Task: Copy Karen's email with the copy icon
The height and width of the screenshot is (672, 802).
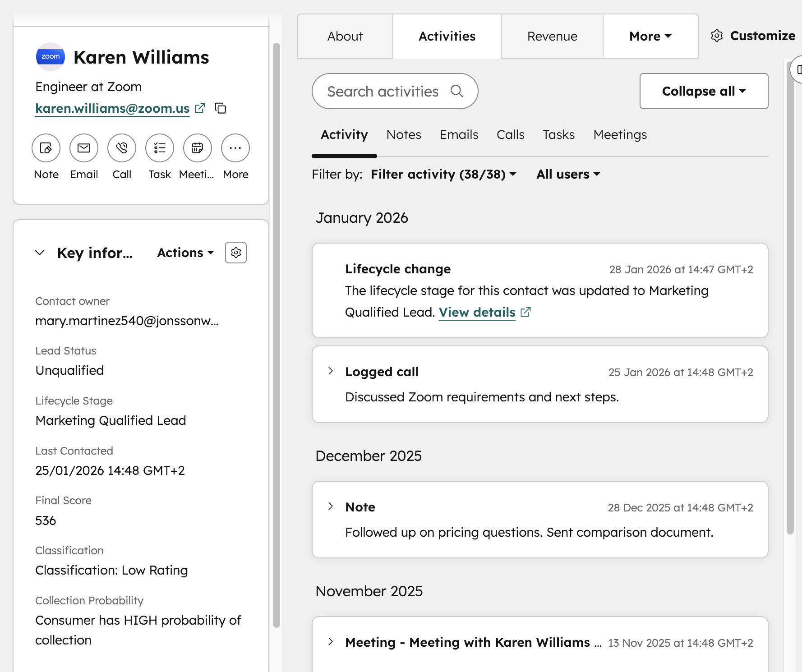Action: click(221, 108)
